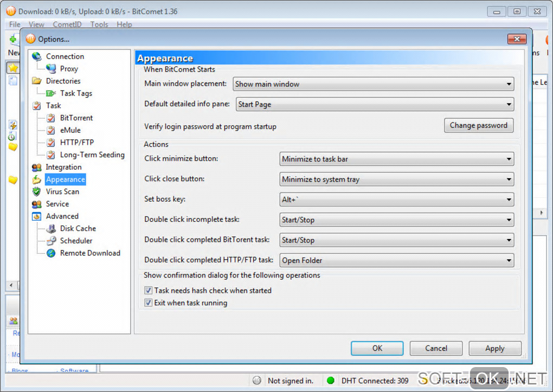Confirm settings with OK button
Image resolution: width=553 pixels, height=392 pixels.
click(377, 348)
